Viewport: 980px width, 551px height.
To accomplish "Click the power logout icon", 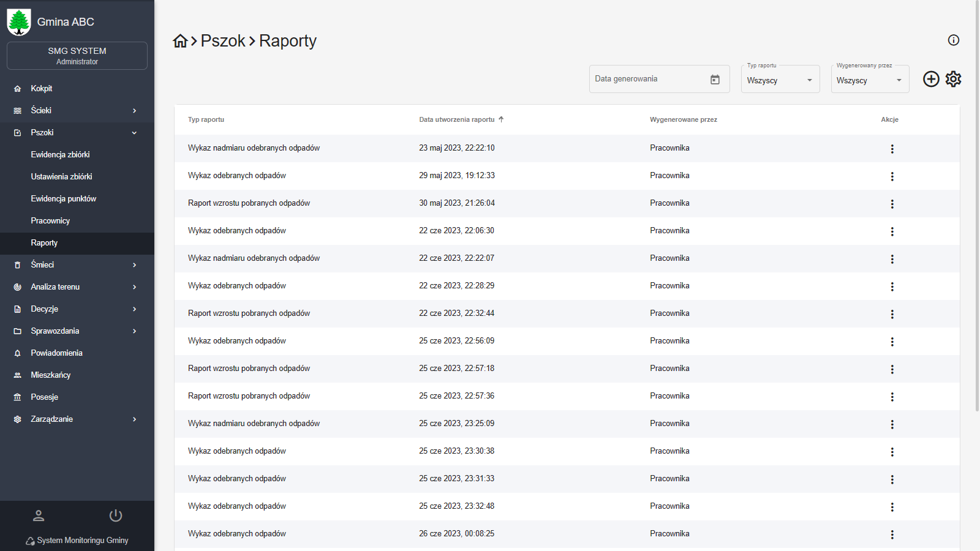I will [116, 515].
